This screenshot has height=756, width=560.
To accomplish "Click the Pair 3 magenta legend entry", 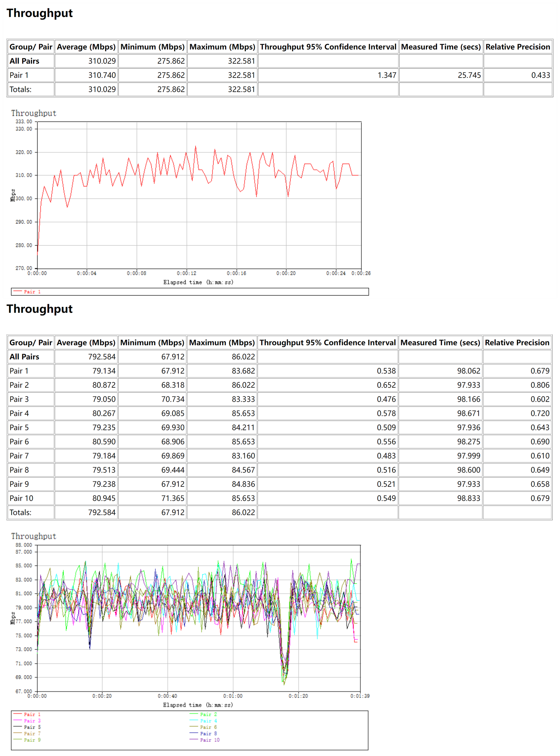I will tap(32, 721).
